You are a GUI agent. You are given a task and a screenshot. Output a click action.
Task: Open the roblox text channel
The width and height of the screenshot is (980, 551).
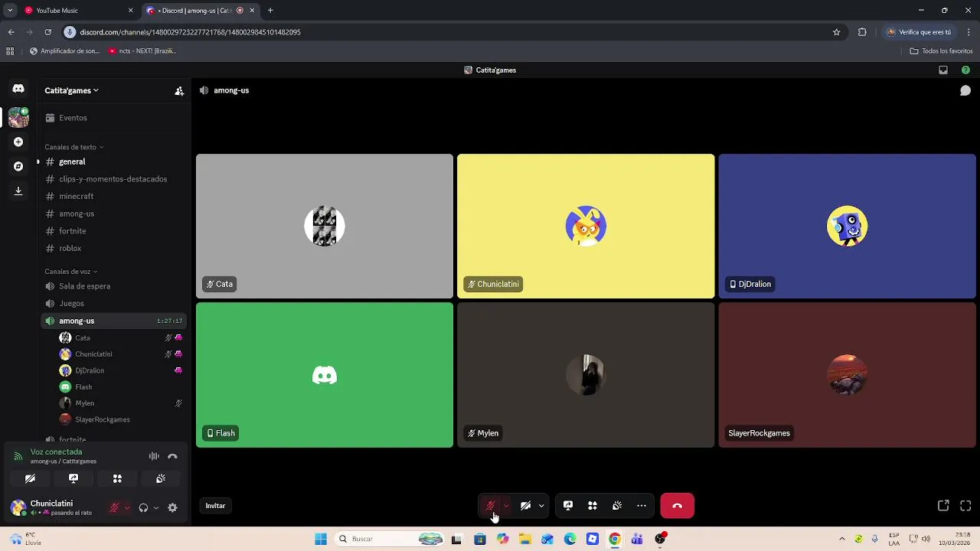tap(113, 248)
